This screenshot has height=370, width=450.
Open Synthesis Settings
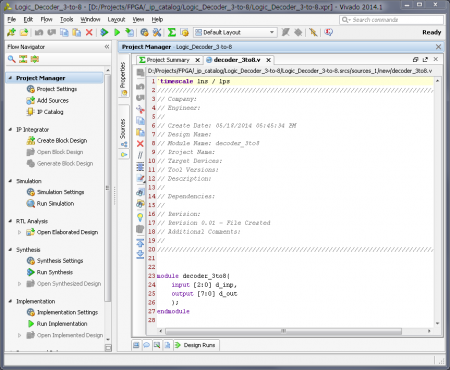[x=60, y=261]
